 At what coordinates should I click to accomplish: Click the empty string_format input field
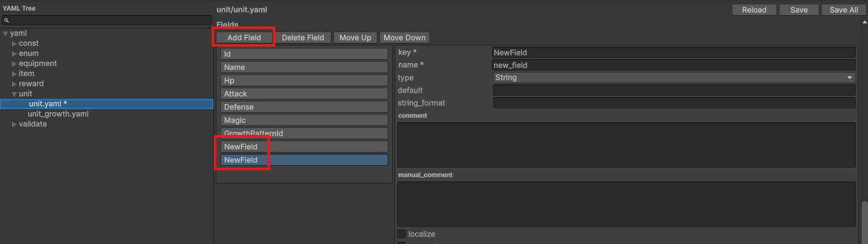pos(674,103)
